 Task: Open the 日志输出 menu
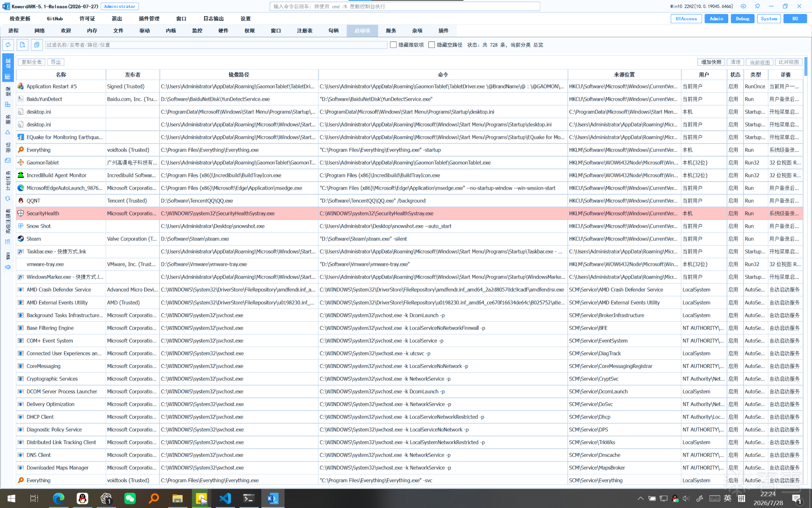click(x=213, y=19)
